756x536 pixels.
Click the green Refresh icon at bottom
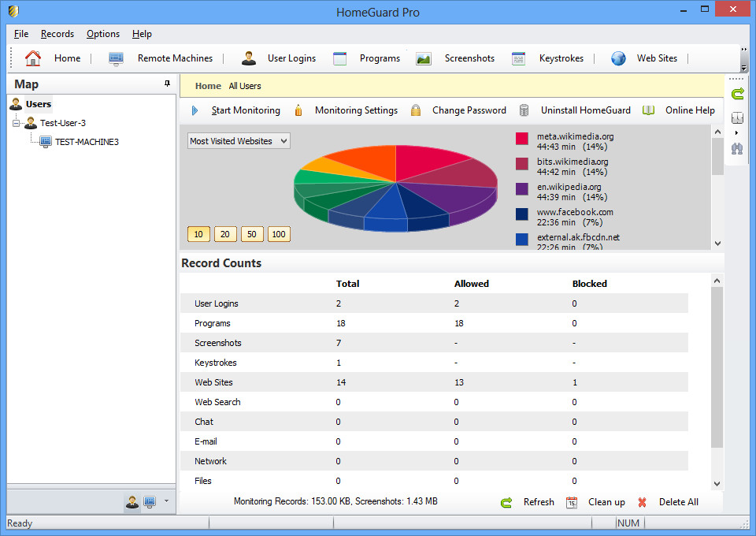pos(506,503)
